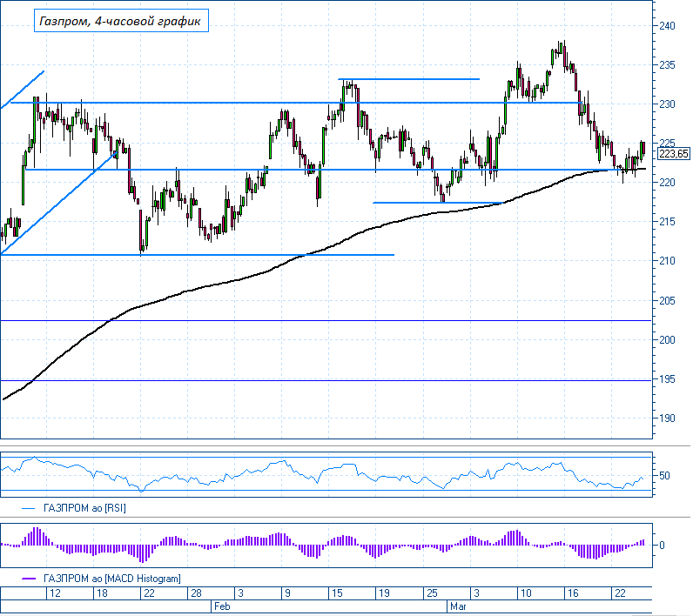
Task: Click the MACD histogram scale value 0
Action: coord(662,546)
